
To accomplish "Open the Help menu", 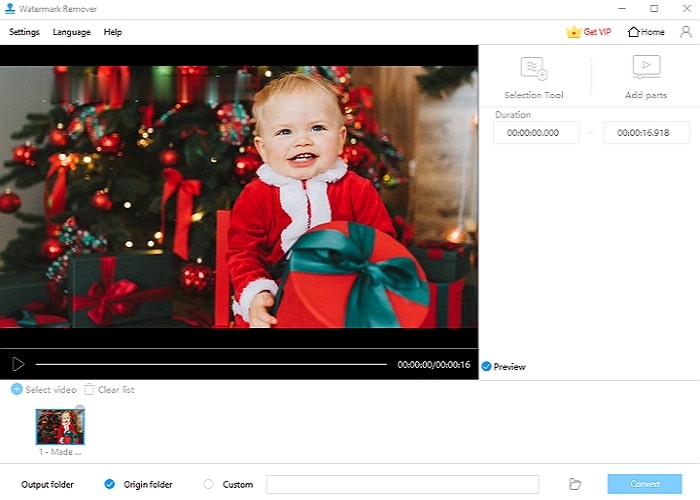I will pyautogui.click(x=112, y=32).
